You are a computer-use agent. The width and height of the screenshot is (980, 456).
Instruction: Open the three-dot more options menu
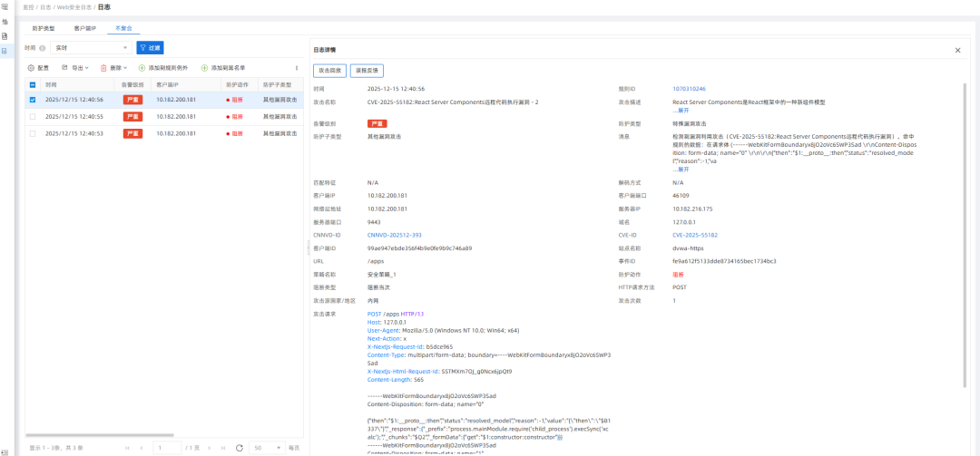(x=297, y=68)
